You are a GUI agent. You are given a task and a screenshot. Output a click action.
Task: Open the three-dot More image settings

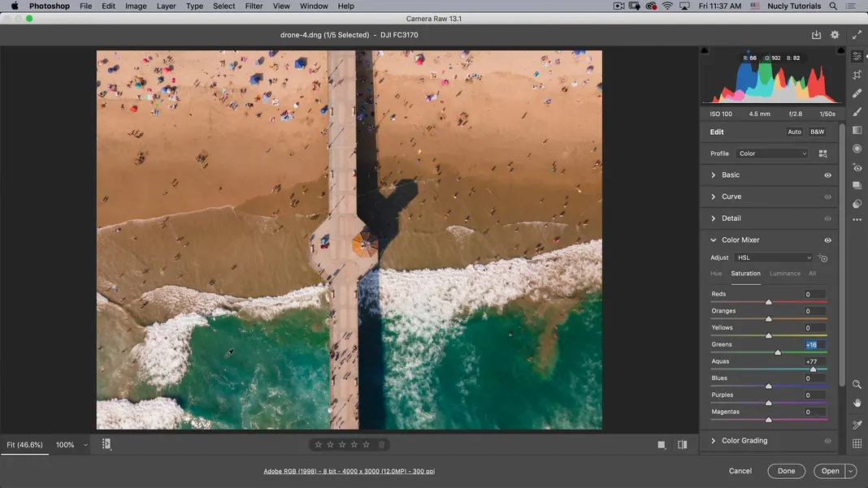click(857, 220)
